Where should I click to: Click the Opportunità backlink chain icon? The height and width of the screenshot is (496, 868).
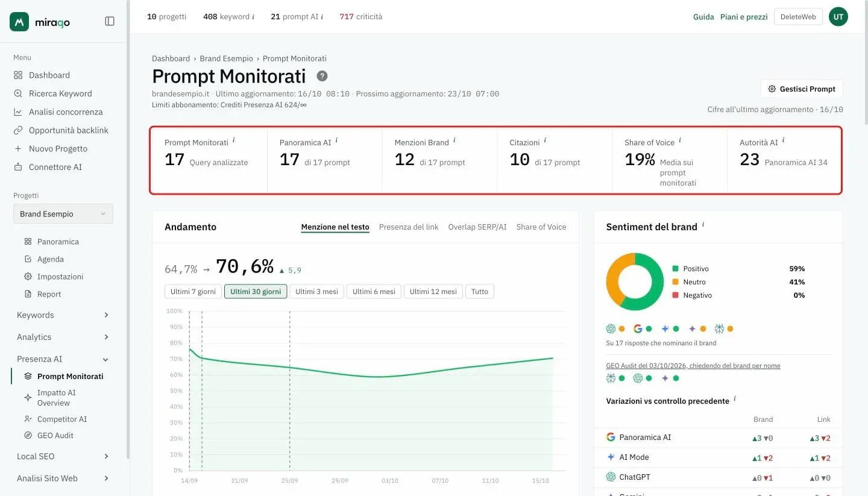pos(18,130)
